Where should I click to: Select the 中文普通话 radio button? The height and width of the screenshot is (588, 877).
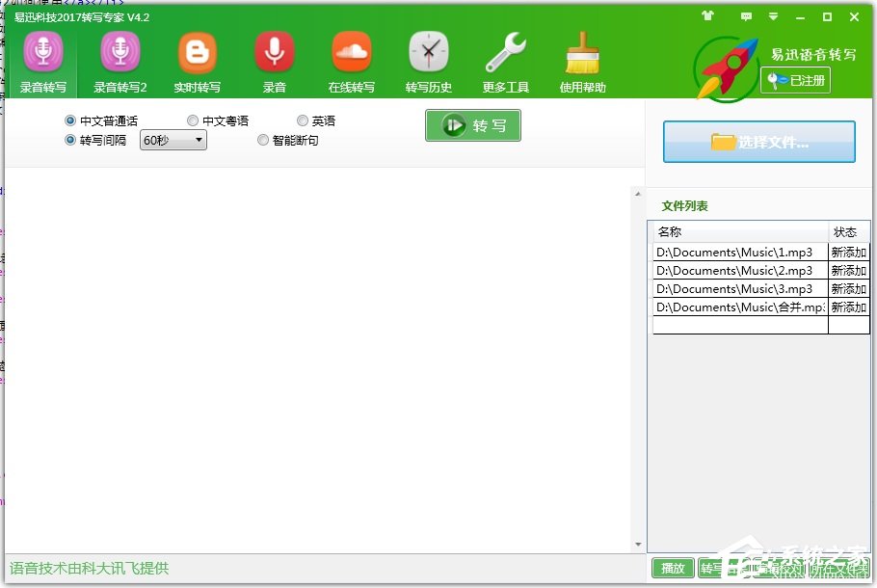point(68,120)
